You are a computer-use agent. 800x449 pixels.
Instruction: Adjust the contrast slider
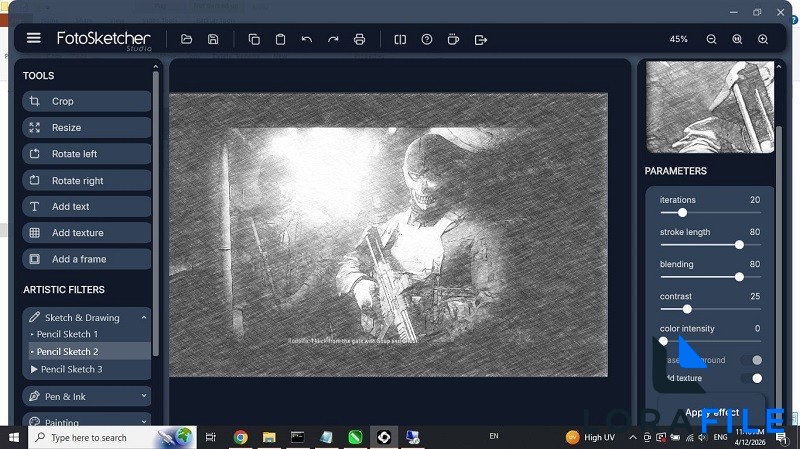(x=710, y=309)
